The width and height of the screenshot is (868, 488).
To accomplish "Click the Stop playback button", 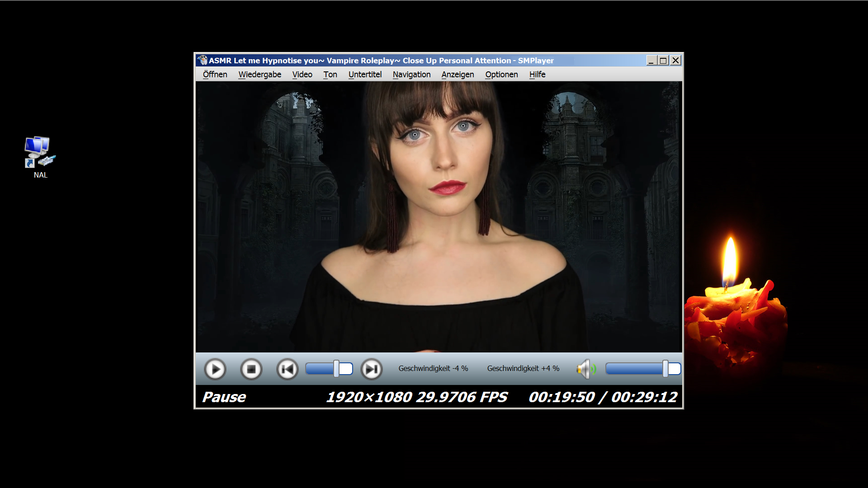I will [251, 369].
